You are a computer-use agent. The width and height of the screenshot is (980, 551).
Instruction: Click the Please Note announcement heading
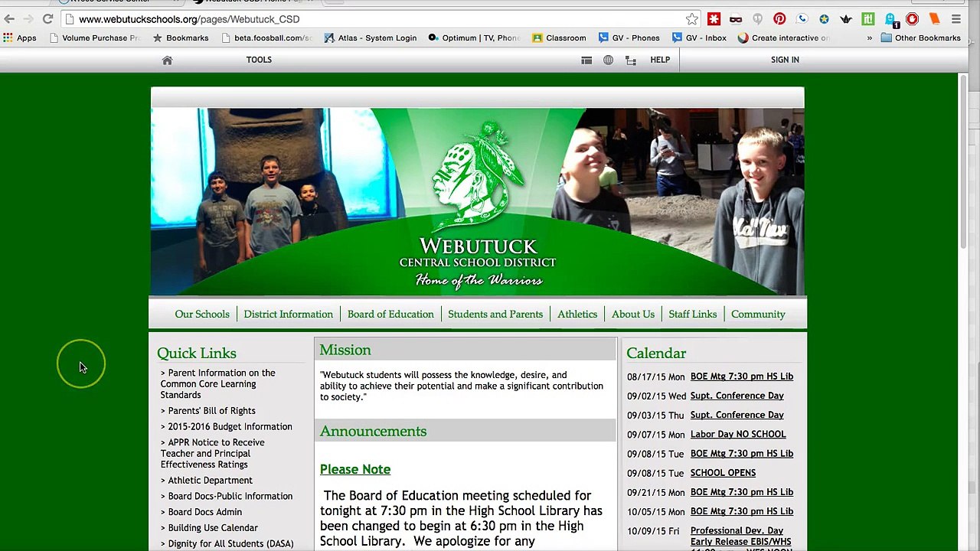point(355,469)
